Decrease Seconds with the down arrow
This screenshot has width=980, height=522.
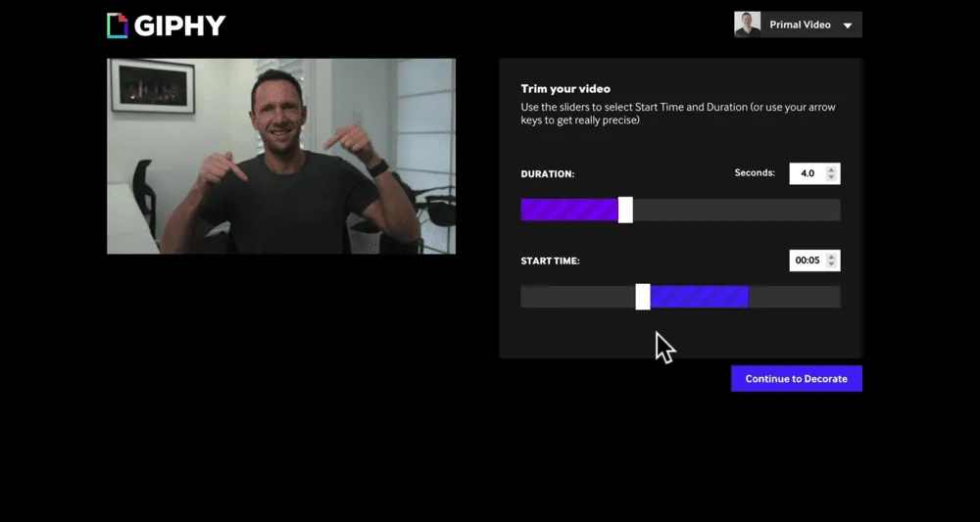831,177
